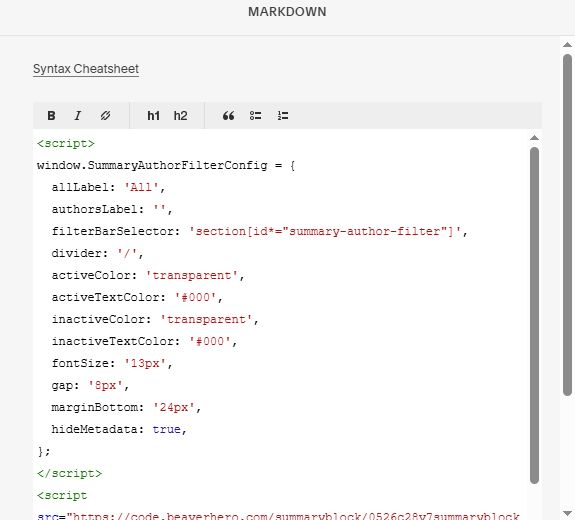Click the divider '/' line

[x=97, y=253]
